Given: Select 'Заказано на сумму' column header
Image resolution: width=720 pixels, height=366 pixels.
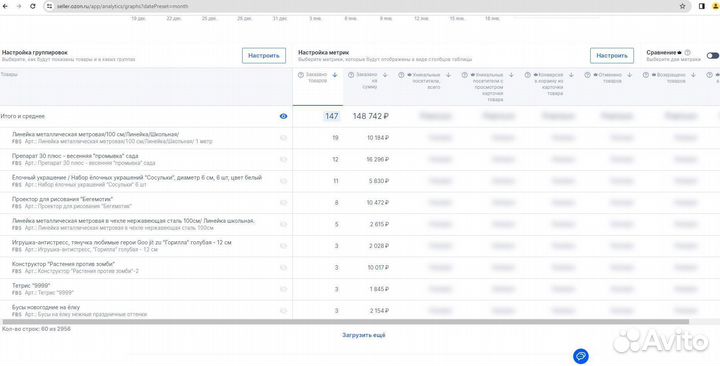Looking at the screenshot, I should (367, 81).
